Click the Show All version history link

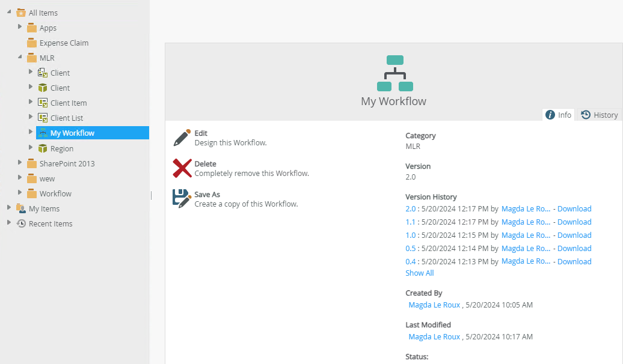(x=420, y=273)
